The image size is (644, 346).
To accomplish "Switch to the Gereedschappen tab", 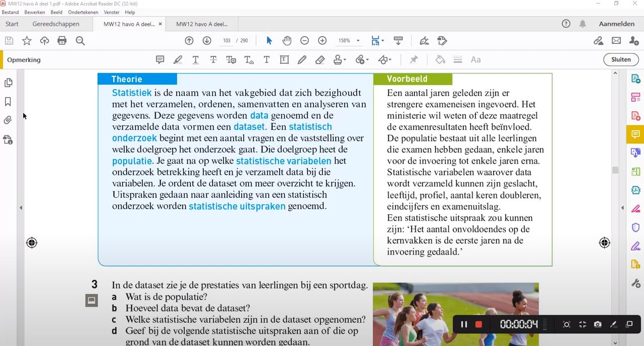I will click(56, 24).
